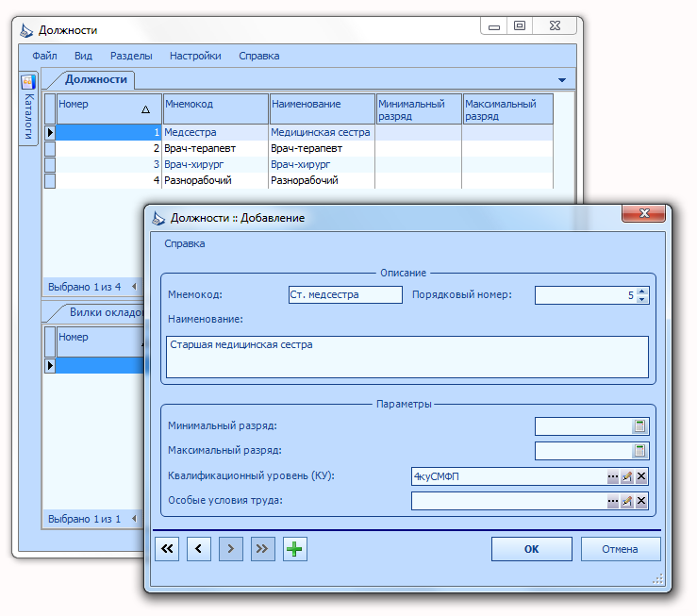Open calculator for Максимальный разряд
Screen dimensions: 697x616
pos(639,451)
